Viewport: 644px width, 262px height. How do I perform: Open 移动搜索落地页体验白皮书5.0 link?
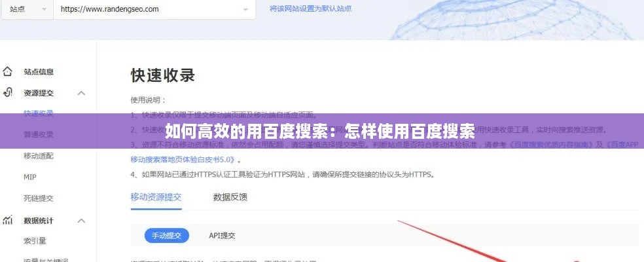pyautogui.click(x=184, y=160)
